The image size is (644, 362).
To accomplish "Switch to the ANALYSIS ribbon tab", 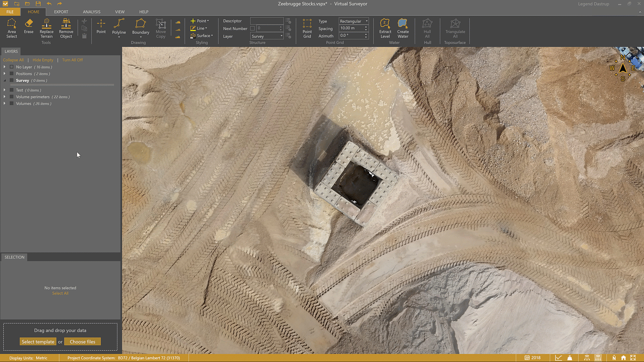I will (x=91, y=12).
